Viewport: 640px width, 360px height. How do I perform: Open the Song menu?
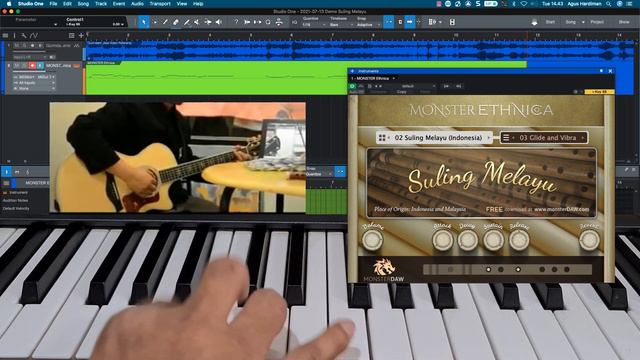tap(83, 4)
